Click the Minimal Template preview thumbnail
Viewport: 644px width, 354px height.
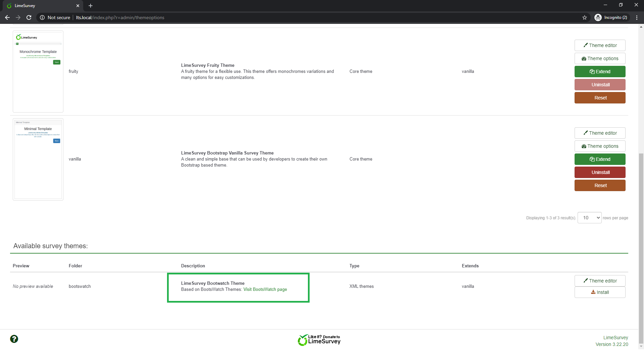click(x=38, y=159)
